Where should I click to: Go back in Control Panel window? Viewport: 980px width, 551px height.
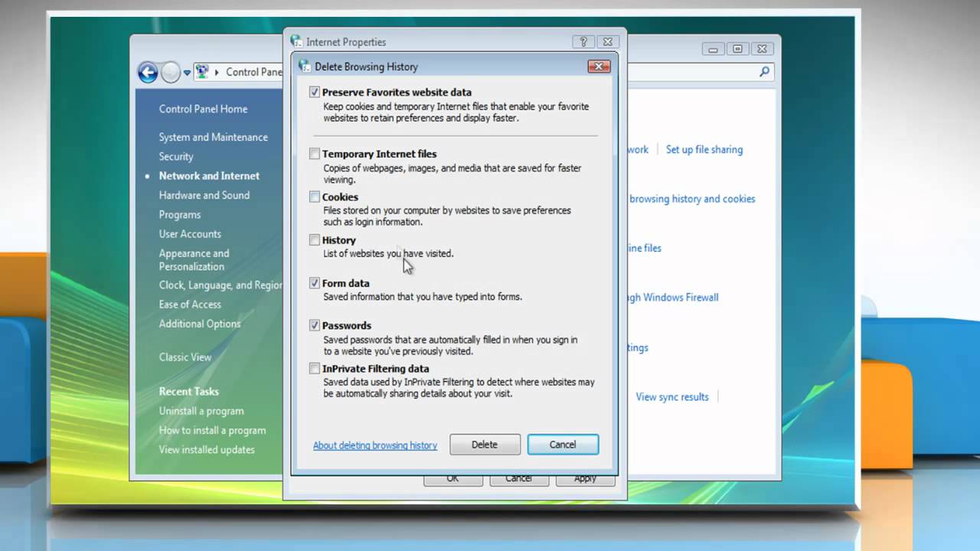[x=148, y=72]
